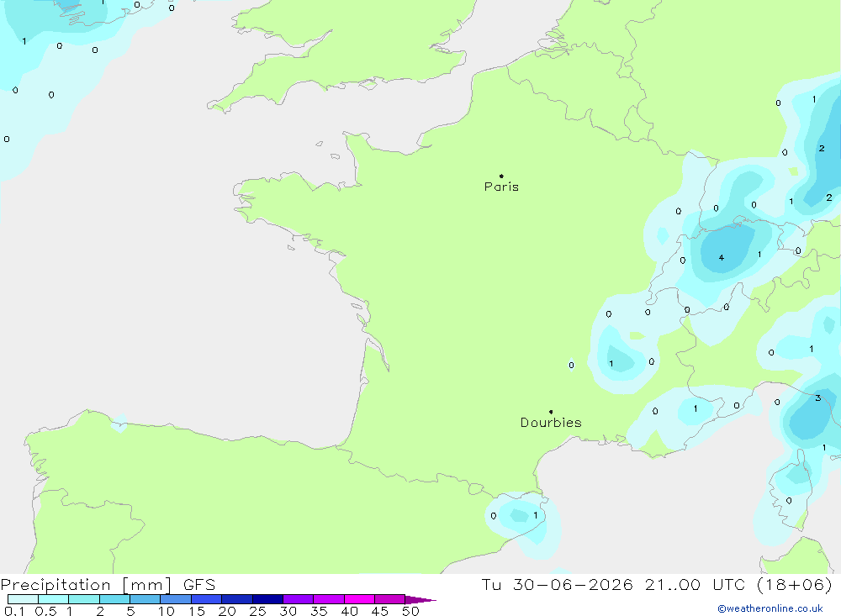Click the legend scale label '10'

point(167,611)
